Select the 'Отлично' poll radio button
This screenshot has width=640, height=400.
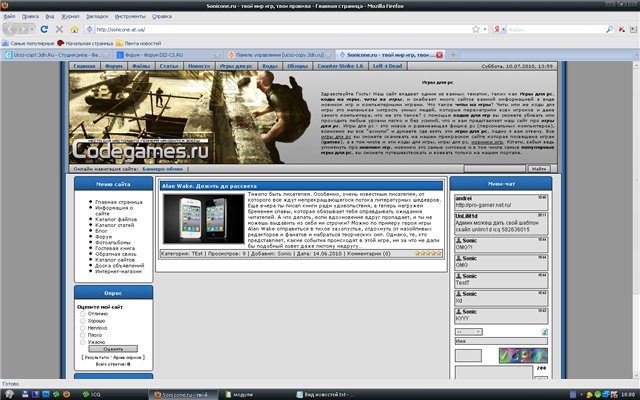(x=82, y=314)
